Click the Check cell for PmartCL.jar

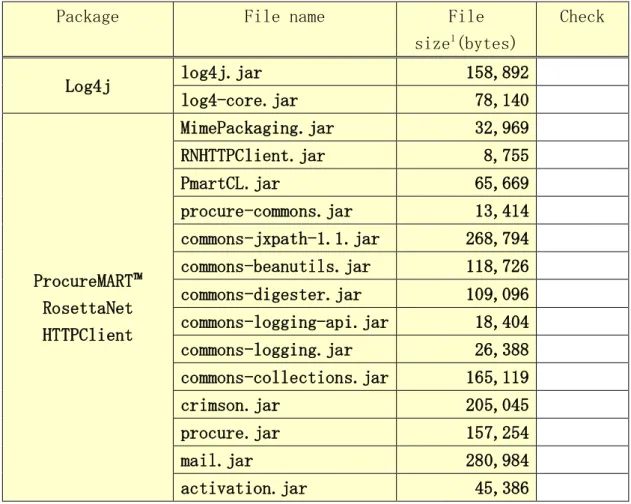pos(582,183)
